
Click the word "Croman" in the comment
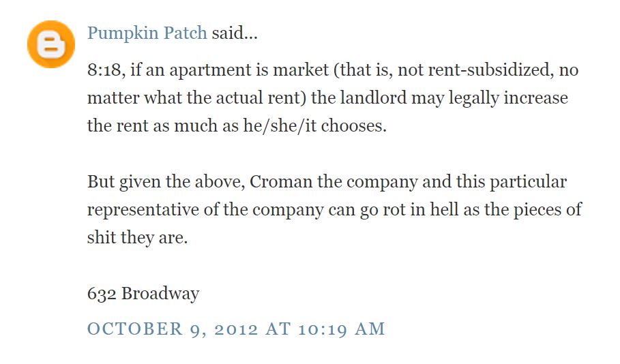280,182
